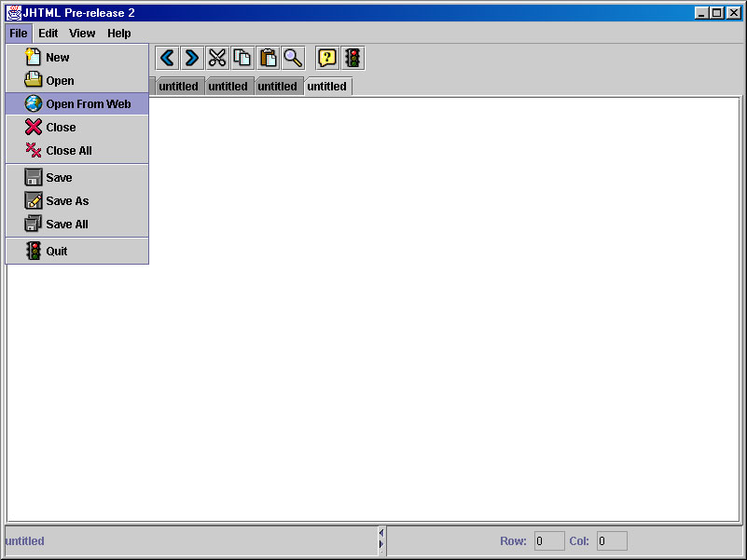
Task: Choose New from the File menu
Action: pos(58,58)
